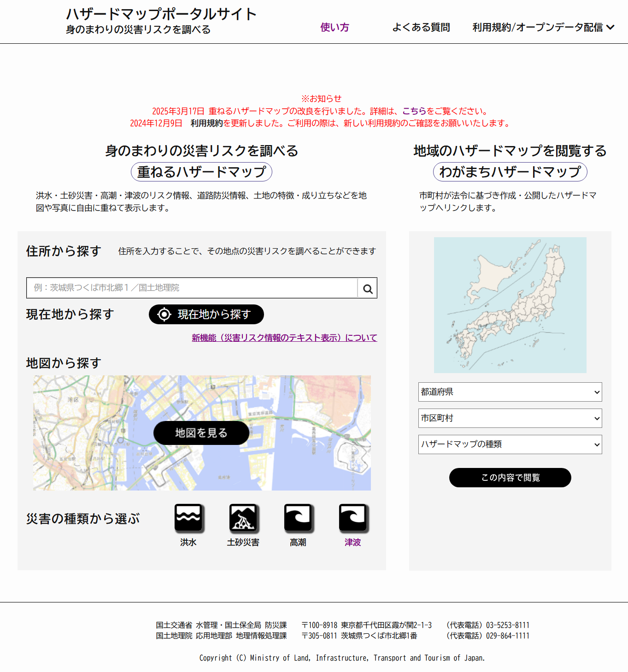Open the 新機能 text display info link
The width and height of the screenshot is (628, 672).
284,338
